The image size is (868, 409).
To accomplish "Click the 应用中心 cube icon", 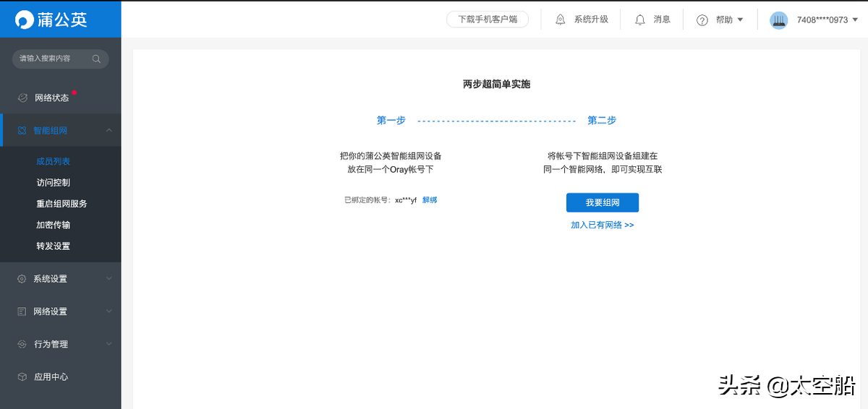I will [x=22, y=376].
